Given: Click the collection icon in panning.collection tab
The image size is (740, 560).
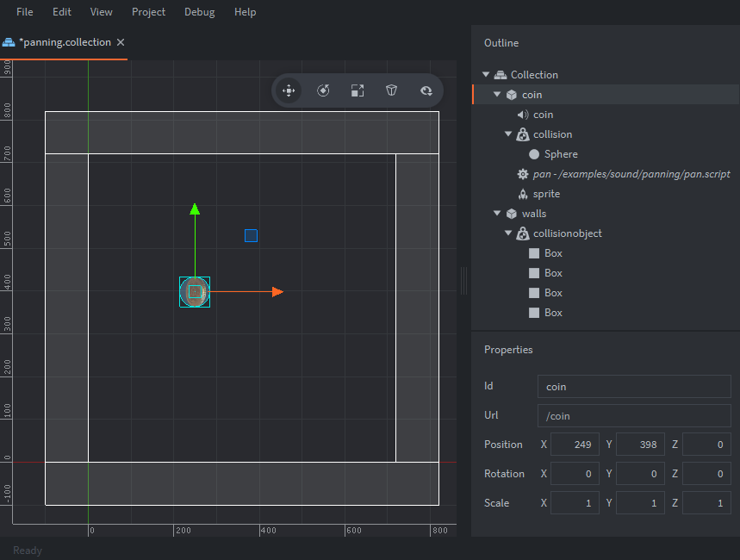Looking at the screenshot, I should tap(9, 42).
